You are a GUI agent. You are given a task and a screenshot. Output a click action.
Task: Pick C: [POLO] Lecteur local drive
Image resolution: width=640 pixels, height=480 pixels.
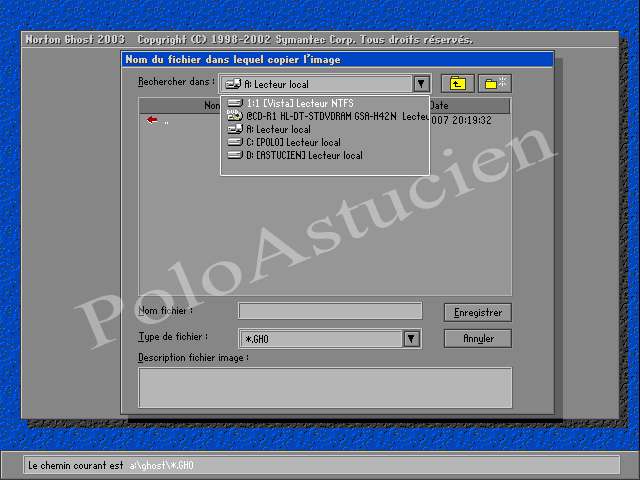click(x=324, y=142)
